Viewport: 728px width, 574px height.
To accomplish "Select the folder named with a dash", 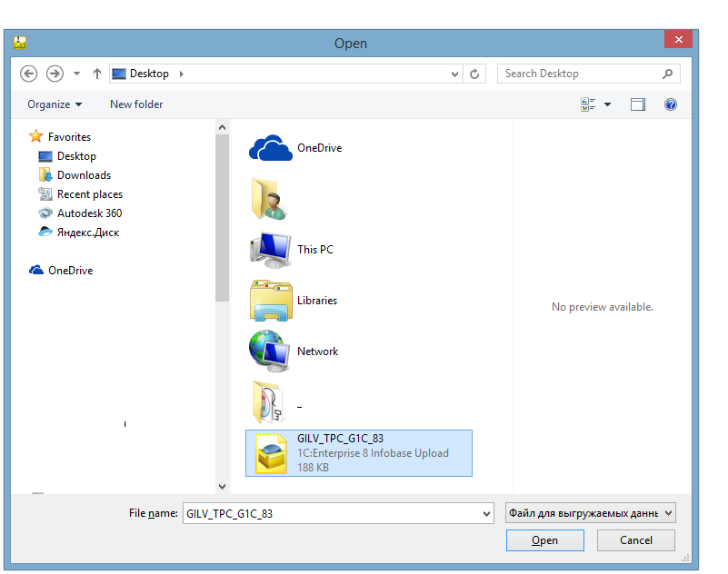I will [276, 402].
